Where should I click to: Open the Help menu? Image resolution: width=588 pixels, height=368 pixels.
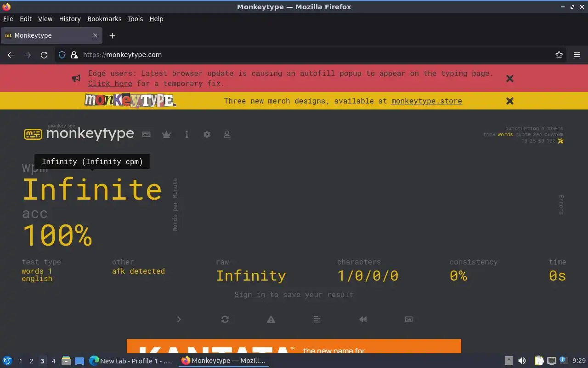point(156,19)
